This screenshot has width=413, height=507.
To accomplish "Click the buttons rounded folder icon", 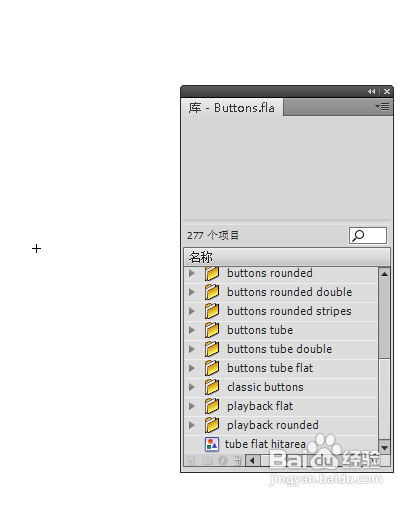I will coord(212,273).
